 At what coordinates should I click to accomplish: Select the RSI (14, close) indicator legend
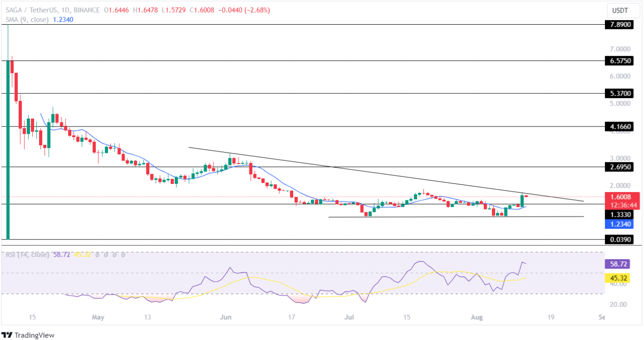point(28,255)
